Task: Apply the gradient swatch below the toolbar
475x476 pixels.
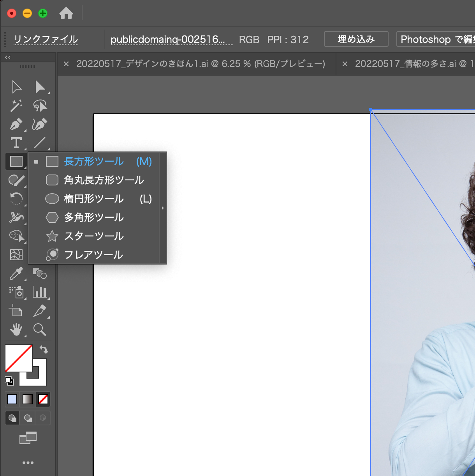Action: click(27, 399)
